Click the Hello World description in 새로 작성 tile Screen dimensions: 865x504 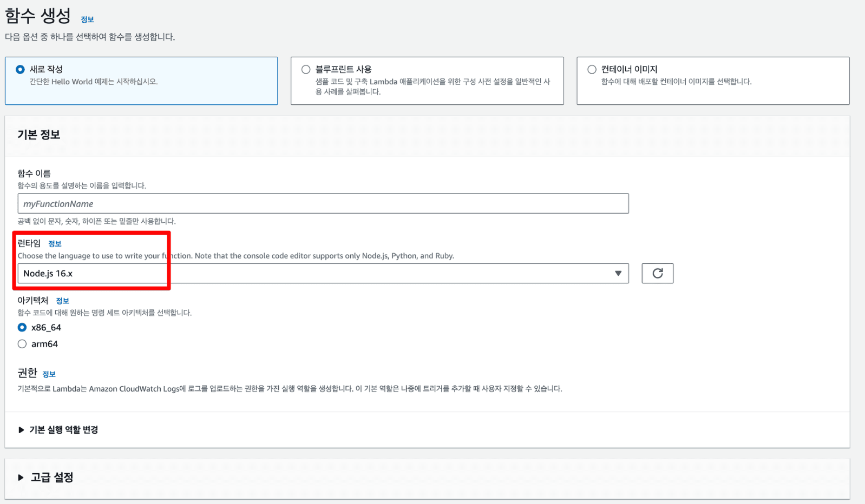pos(94,82)
